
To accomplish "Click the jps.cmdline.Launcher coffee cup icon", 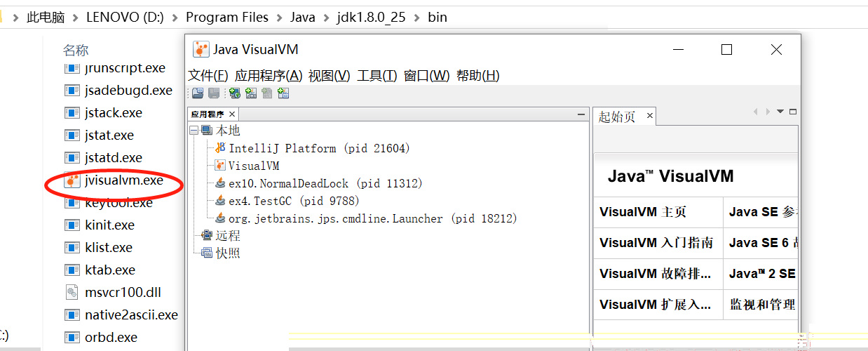I will point(220,218).
